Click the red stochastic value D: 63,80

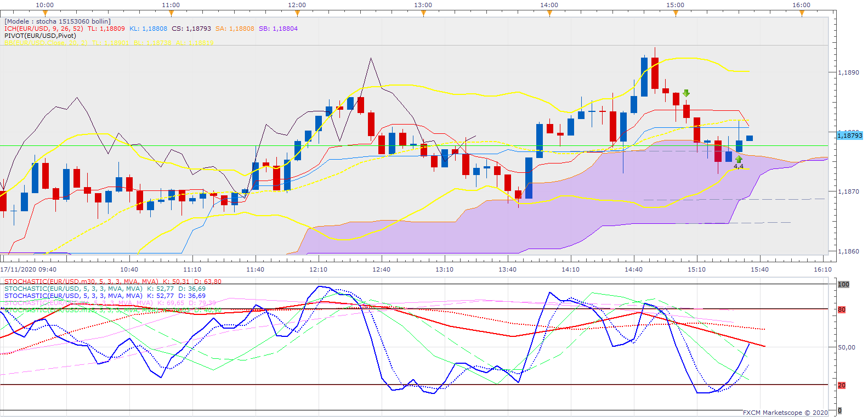tap(207, 281)
